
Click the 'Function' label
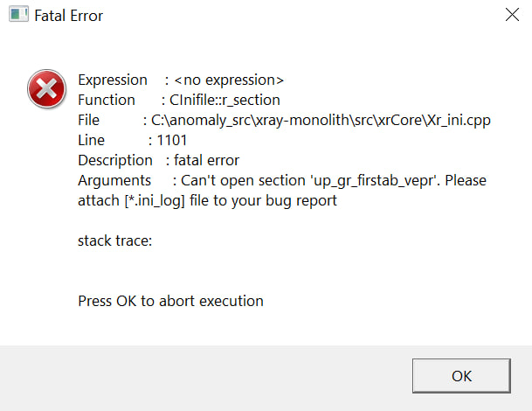pyautogui.click(x=107, y=100)
